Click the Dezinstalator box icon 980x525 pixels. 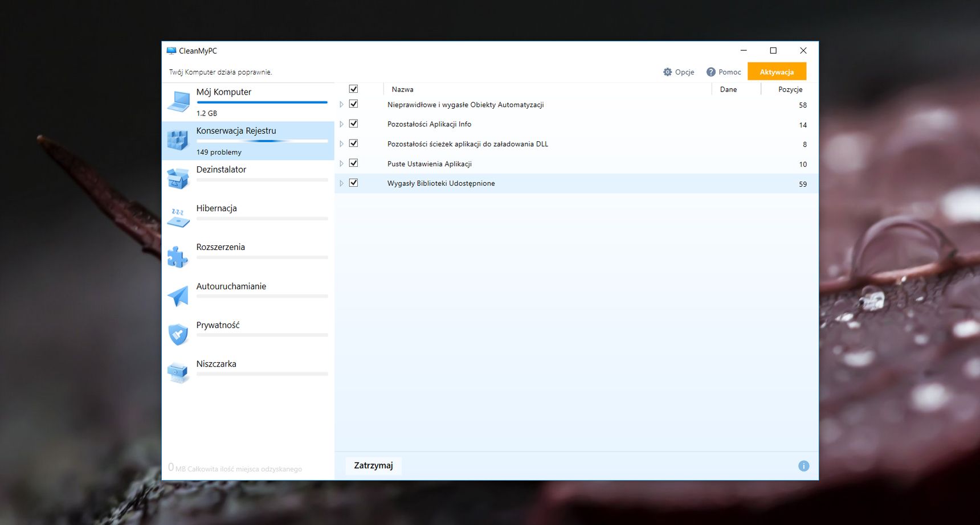(x=178, y=178)
